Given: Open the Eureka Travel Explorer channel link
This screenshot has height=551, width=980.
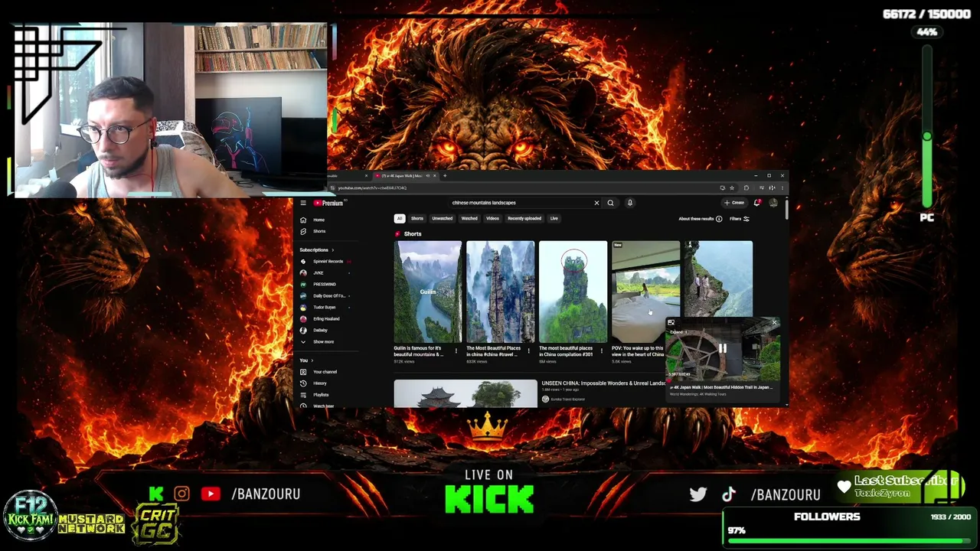Looking at the screenshot, I should 567,399.
